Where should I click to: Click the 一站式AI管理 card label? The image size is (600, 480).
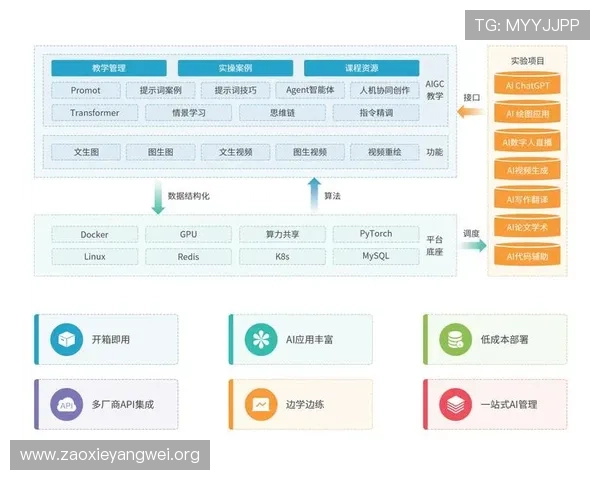point(509,405)
